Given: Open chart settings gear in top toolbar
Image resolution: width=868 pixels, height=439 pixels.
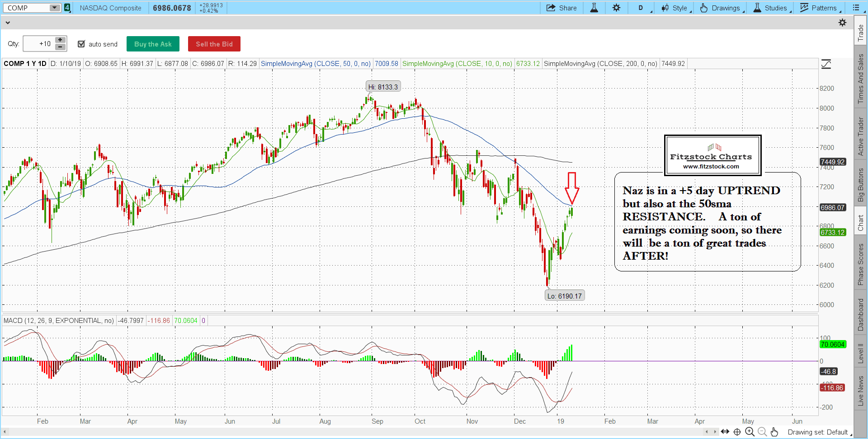Looking at the screenshot, I should (616, 8).
